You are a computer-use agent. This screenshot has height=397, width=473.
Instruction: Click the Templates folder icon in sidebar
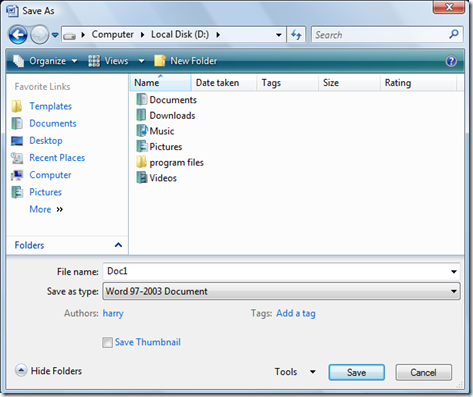(17, 106)
